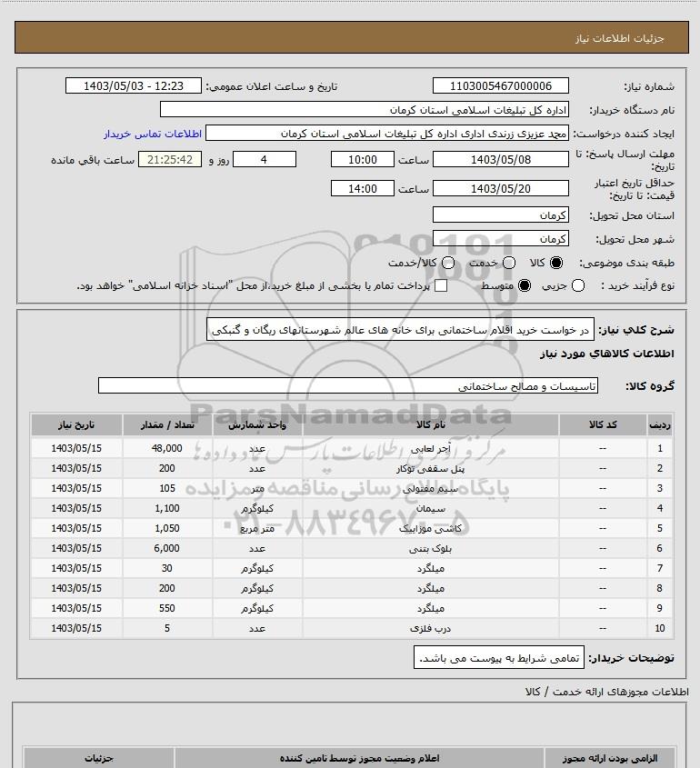This screenshot has height=768, width=700.
Task: Open the buyer contact information link
Action: point(153,134)
